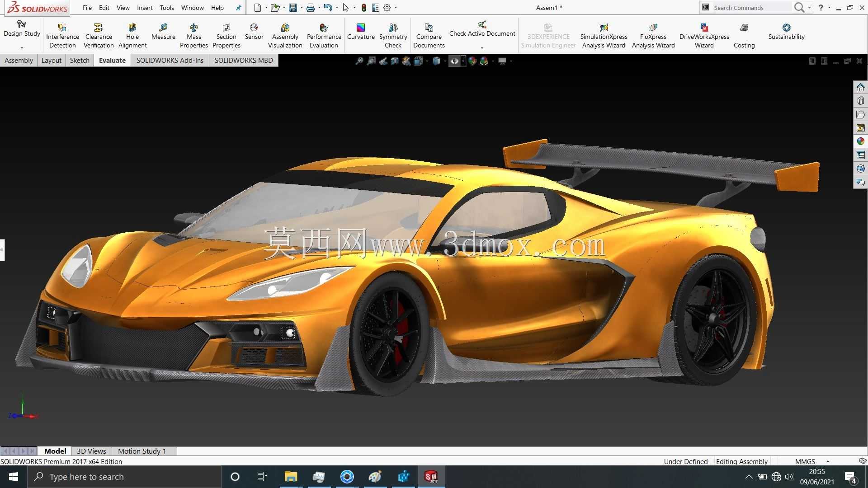Open Mass Properties
868x488 pixels.
pyautogui.click(x=193, y=35)
